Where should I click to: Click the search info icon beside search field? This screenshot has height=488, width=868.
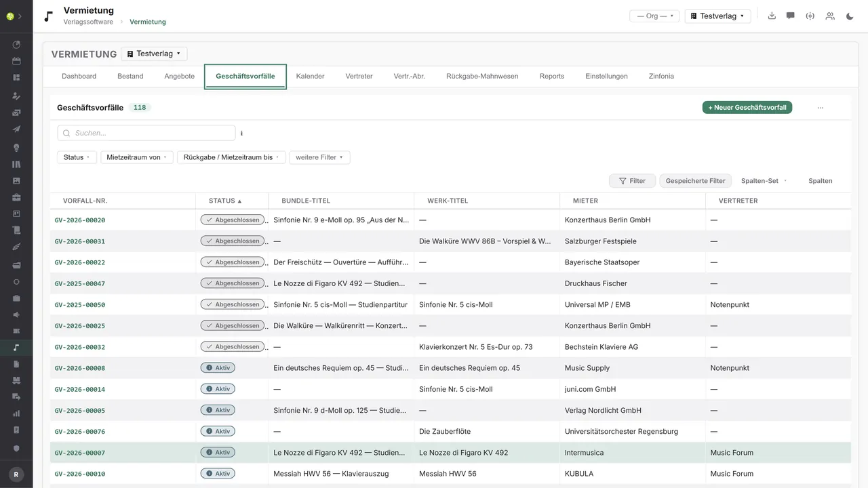click(241, 134)
